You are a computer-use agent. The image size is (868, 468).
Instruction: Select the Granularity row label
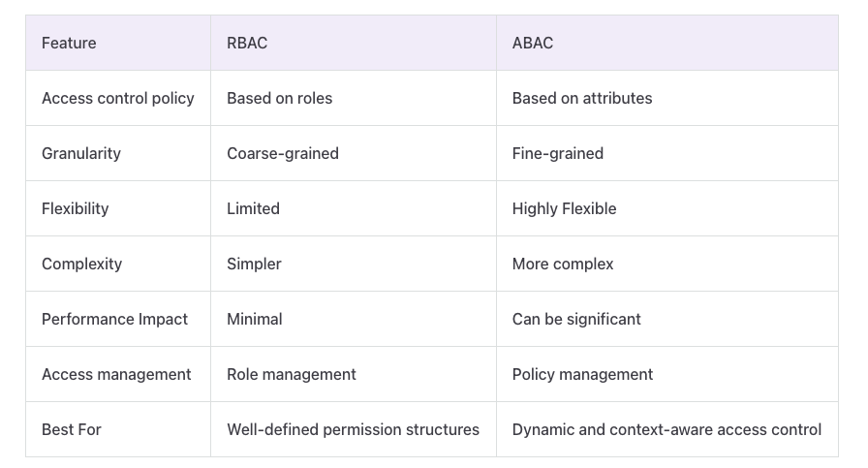(81, 153)
